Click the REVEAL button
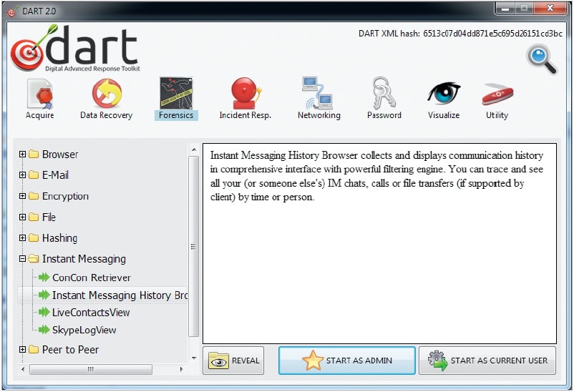Viewport: 574px width, 392px height. coord(233,361)
